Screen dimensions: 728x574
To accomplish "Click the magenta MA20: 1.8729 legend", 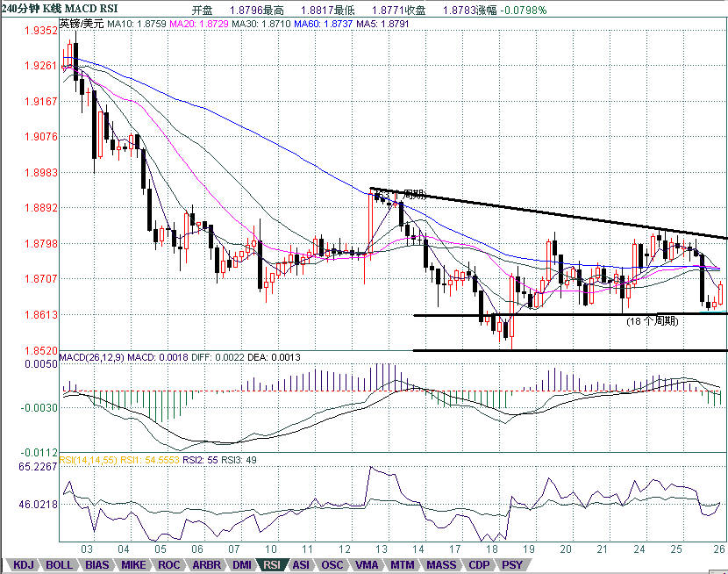I will coord(199,24).
